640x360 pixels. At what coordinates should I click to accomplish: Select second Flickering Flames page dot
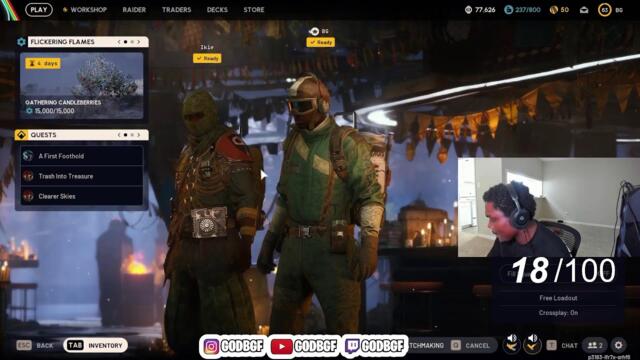pyautogui.click(x=132, y=42)
